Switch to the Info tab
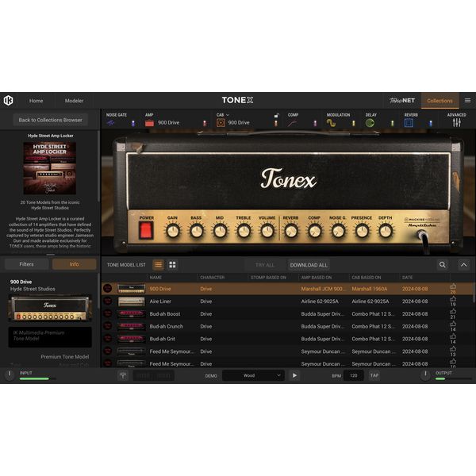 (x=74, y=264)
